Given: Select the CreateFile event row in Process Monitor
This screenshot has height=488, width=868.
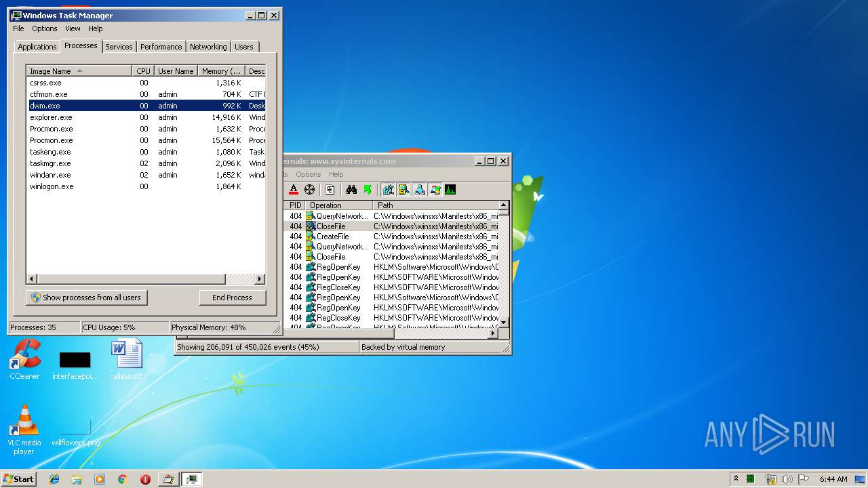Looking at the screenshot, I should coord(391,237).
